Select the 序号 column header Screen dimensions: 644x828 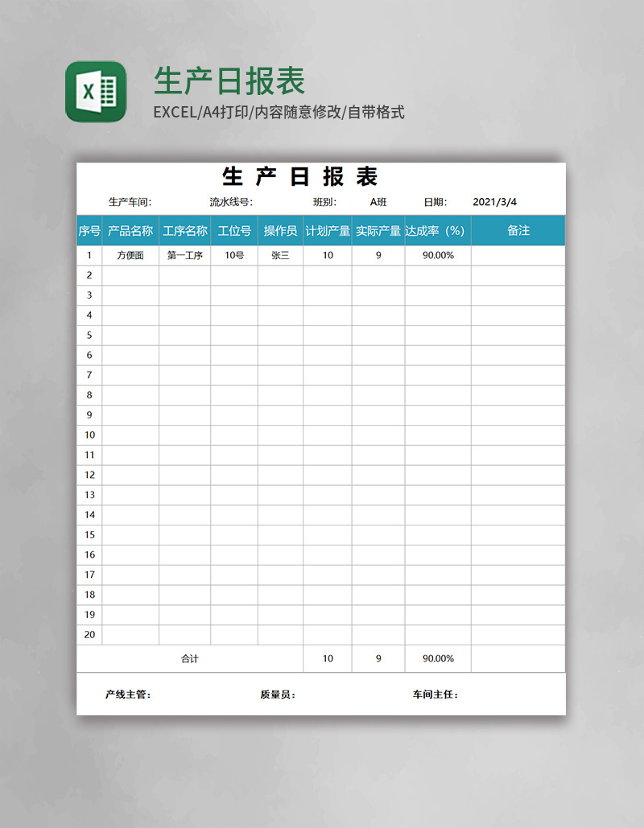point(89,230)
